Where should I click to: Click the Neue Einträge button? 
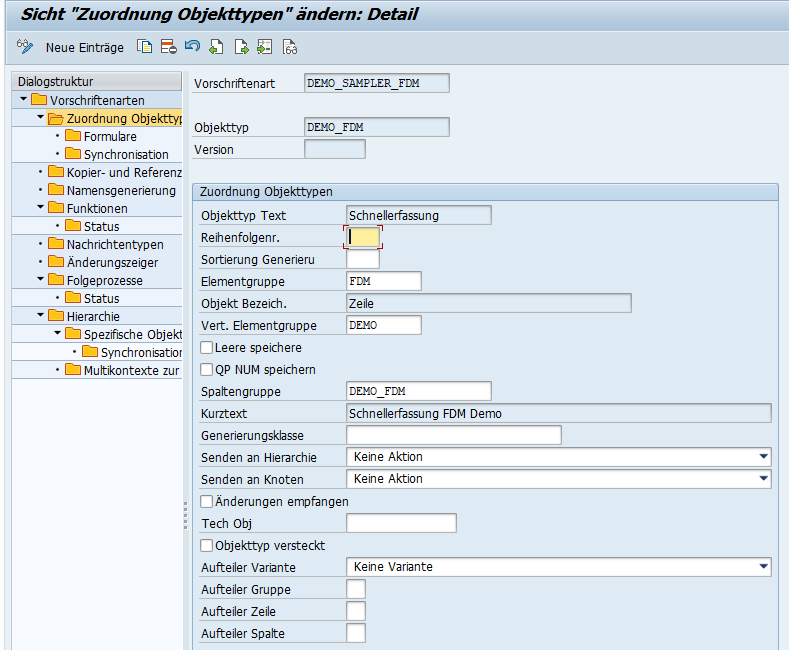[x=85, y=47]
